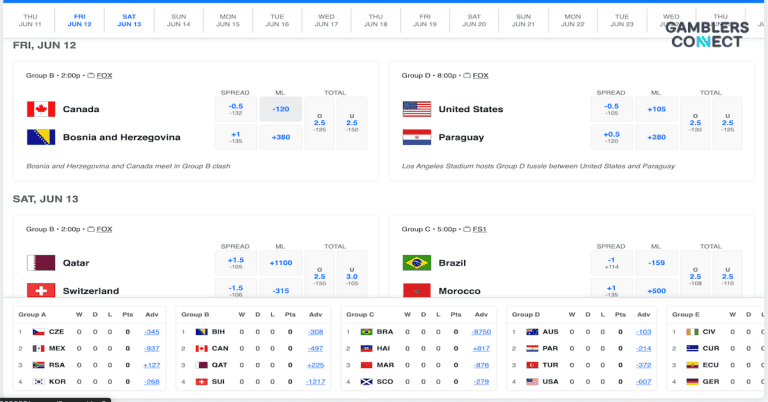The image size is (768, 402).
Task: Click BIH flag in Group B table
Action: tap(202, 331)
